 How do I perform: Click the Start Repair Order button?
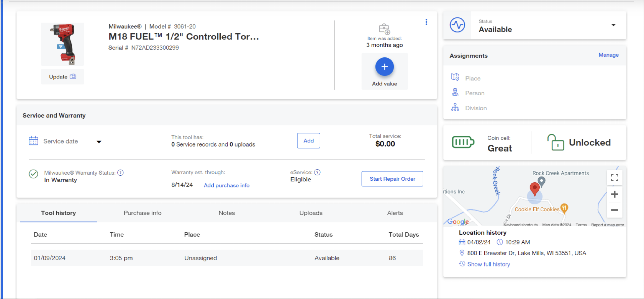392,179
